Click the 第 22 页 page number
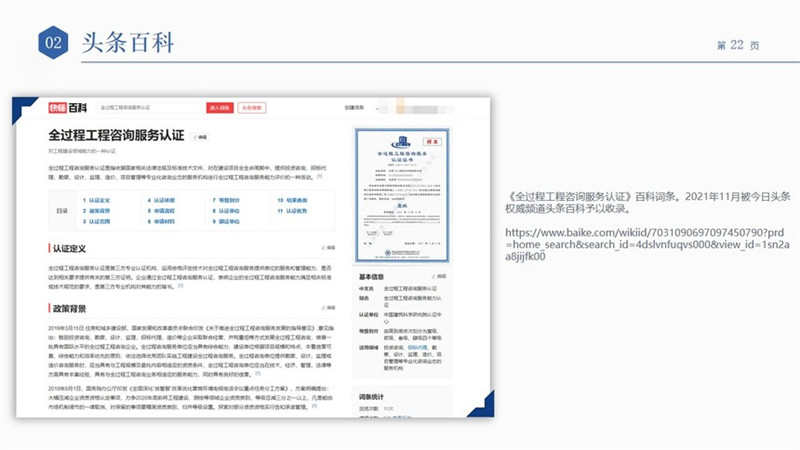 (x=738, y=45)
